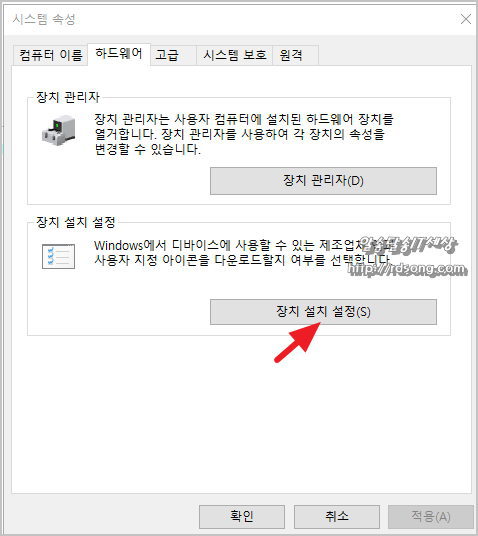Select the 하드웨어 tab
This screenshot has width=478, height=536.
click(x=119, y=54)
